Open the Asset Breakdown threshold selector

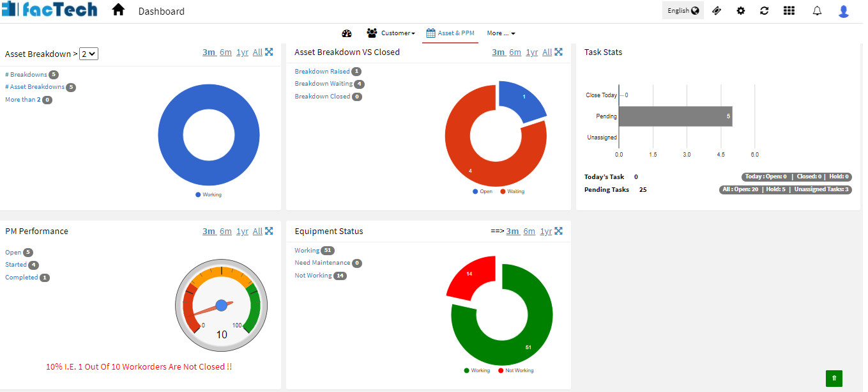click(x=88, y=54)
